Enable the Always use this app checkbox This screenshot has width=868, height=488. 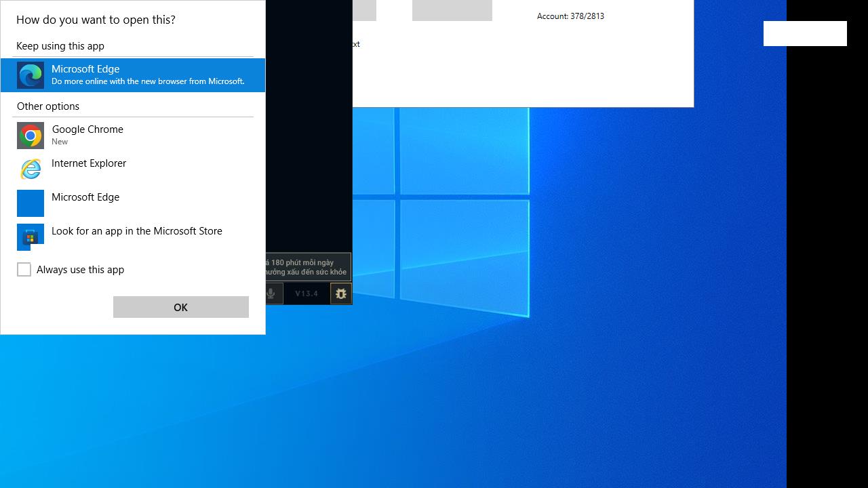pyautogui.click(x=24, y=270)
